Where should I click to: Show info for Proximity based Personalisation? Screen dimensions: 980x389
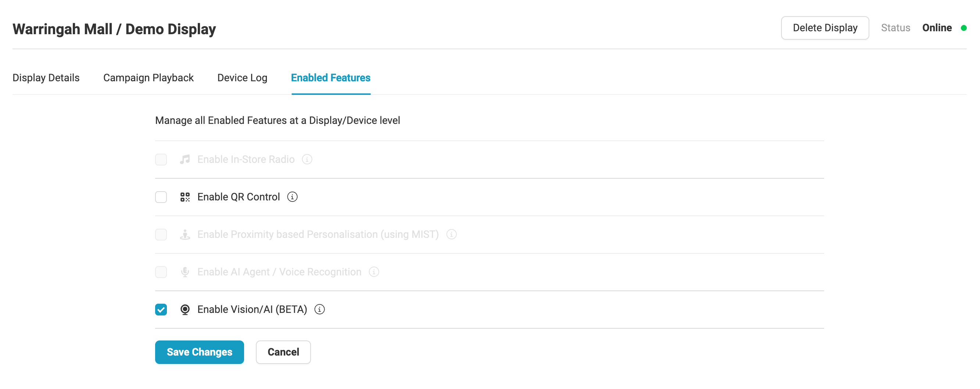tap(451, 235)
